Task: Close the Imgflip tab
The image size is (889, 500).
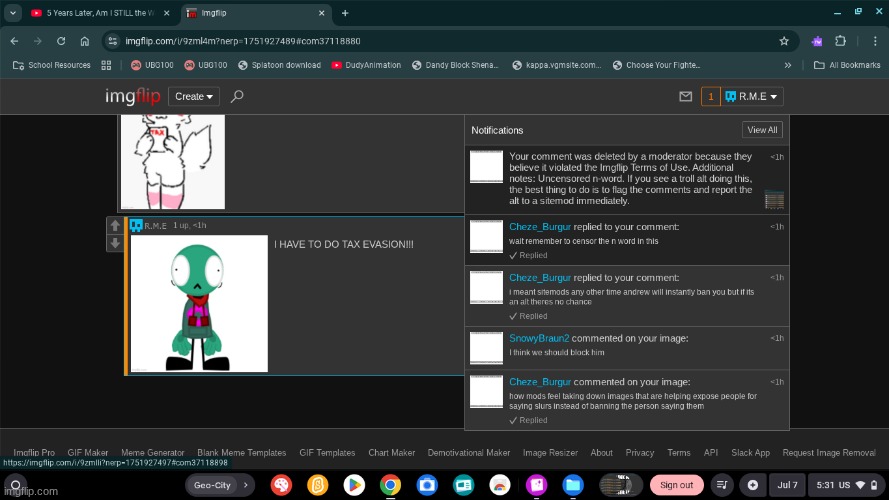Action: 321,13
